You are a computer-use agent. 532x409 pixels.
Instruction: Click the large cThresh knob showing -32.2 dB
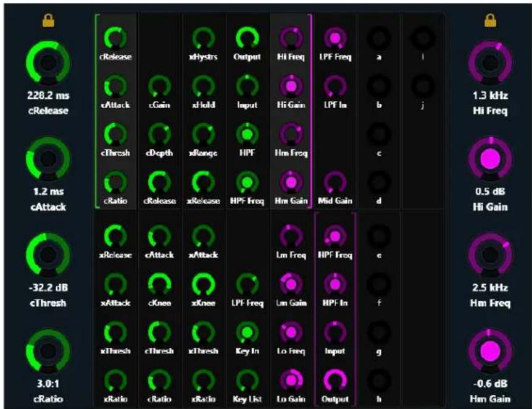click(x=48, y=255)
